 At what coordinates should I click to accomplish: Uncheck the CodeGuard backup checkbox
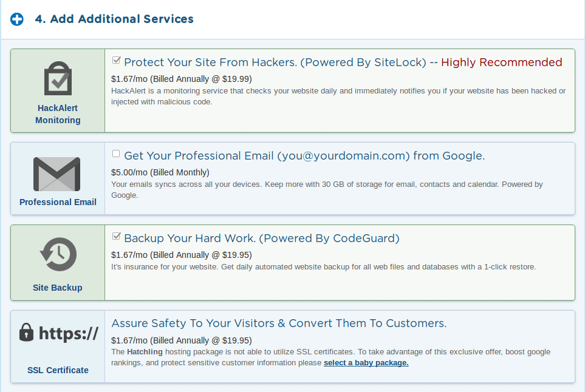coord(116,236)
